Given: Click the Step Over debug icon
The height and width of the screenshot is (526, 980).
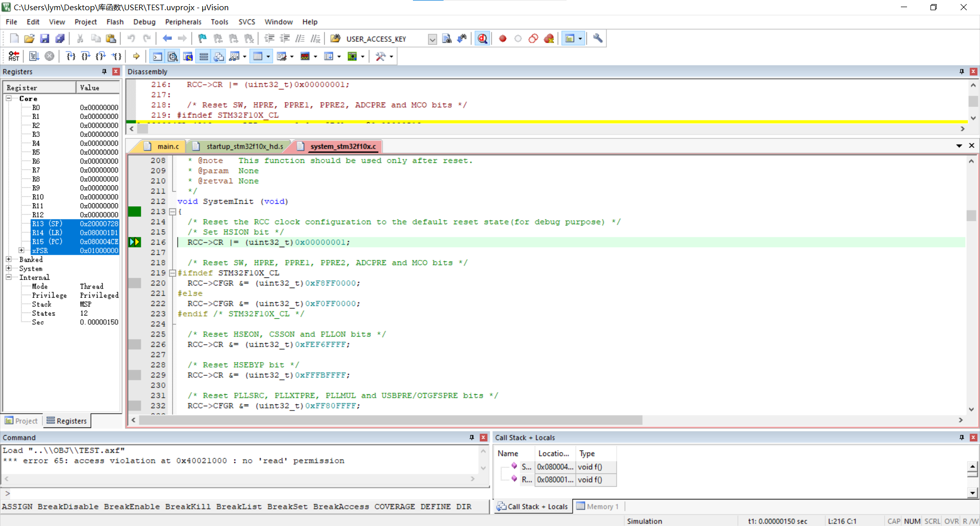Looking at the screenshot, I should [x=86, y=56].
